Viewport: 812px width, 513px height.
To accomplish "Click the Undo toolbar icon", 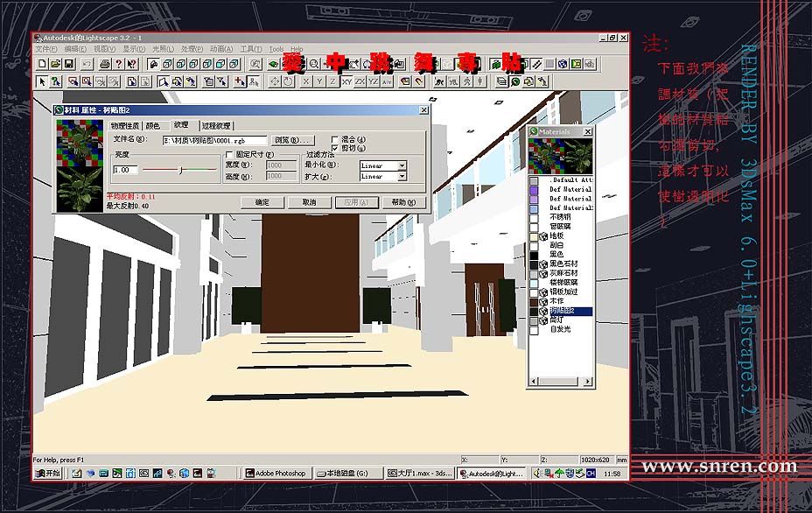I will pos(86,64).
